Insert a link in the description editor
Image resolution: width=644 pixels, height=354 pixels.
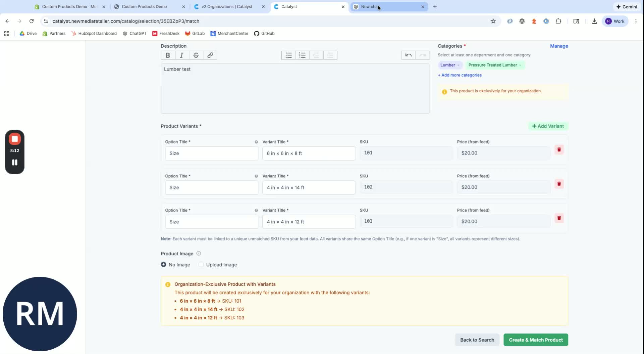pos(210,55)
